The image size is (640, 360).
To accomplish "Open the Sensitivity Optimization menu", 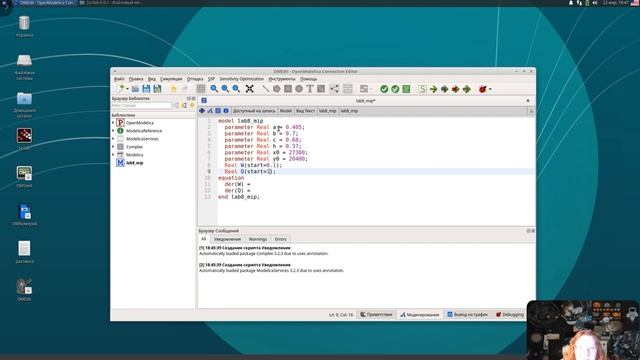I will 242,79.
